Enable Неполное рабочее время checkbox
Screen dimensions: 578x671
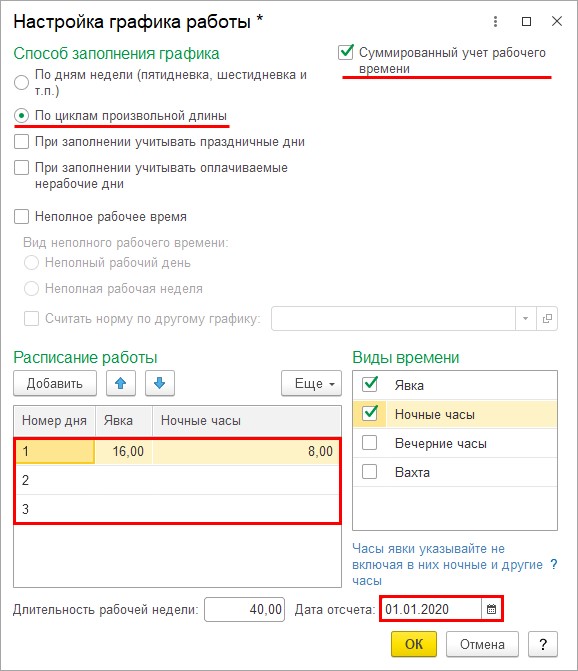tap(21, 217)
